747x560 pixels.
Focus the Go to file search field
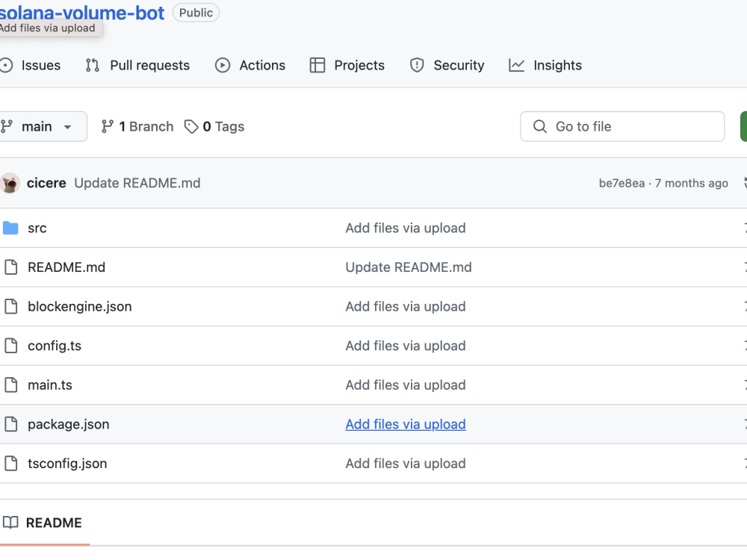[622, 127]
